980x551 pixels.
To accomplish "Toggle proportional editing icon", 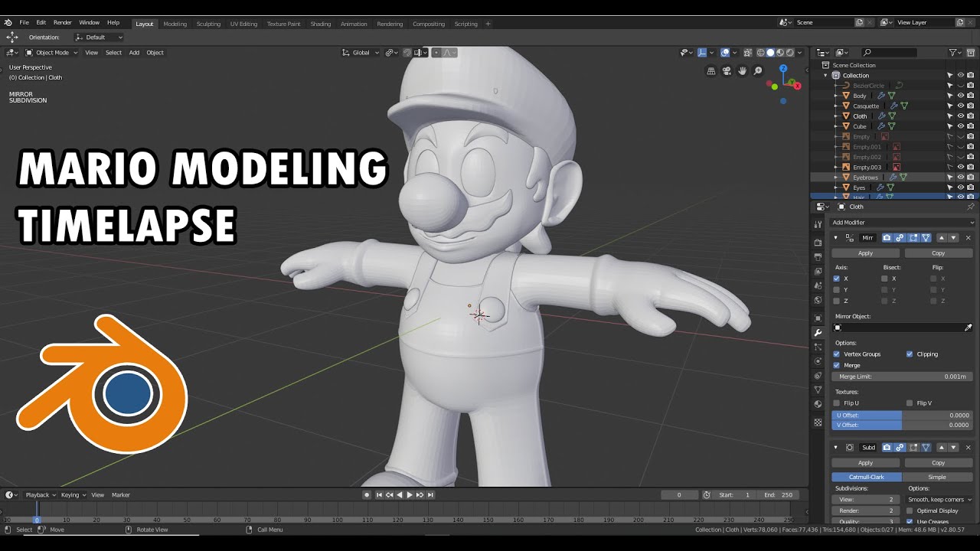I will pyautogui.click(x=436, y=53).
